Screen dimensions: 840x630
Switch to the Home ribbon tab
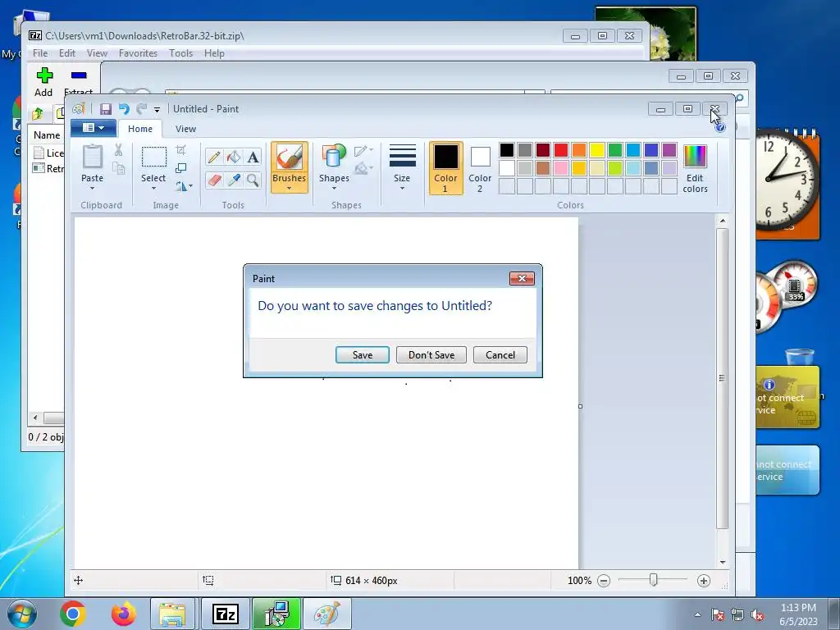(x=140, y=129)
